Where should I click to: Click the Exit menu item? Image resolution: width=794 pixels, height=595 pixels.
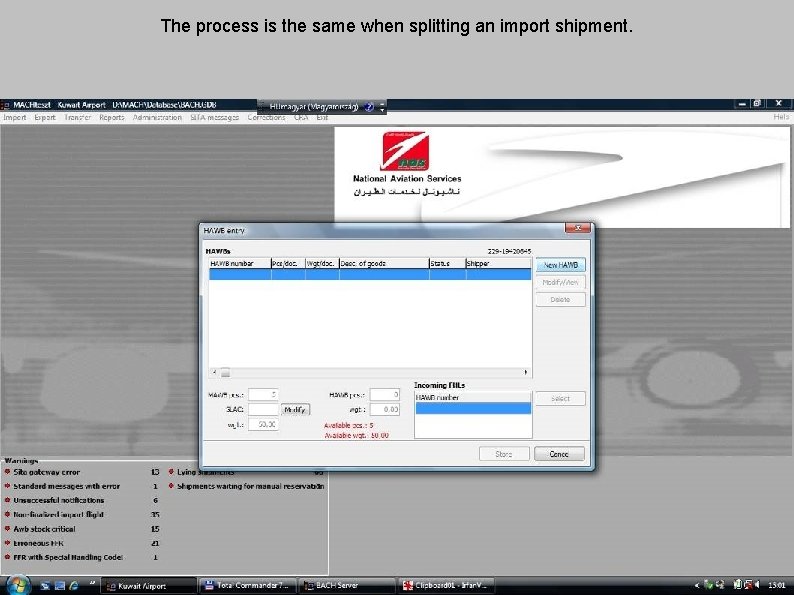coord(322,117)
